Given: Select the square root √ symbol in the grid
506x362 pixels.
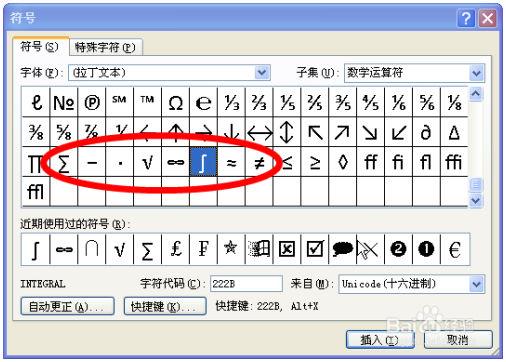Looking at the screenshot, I should 148,162.
